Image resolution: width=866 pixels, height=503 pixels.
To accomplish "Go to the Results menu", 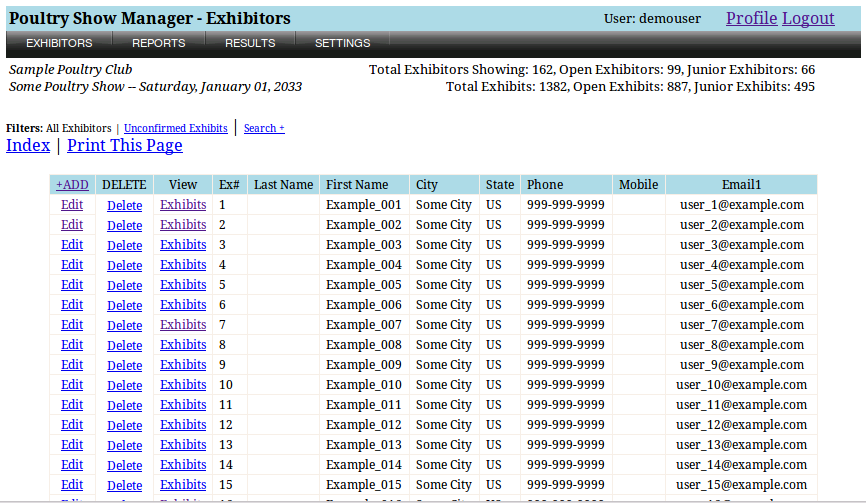I will pos(250,43).
